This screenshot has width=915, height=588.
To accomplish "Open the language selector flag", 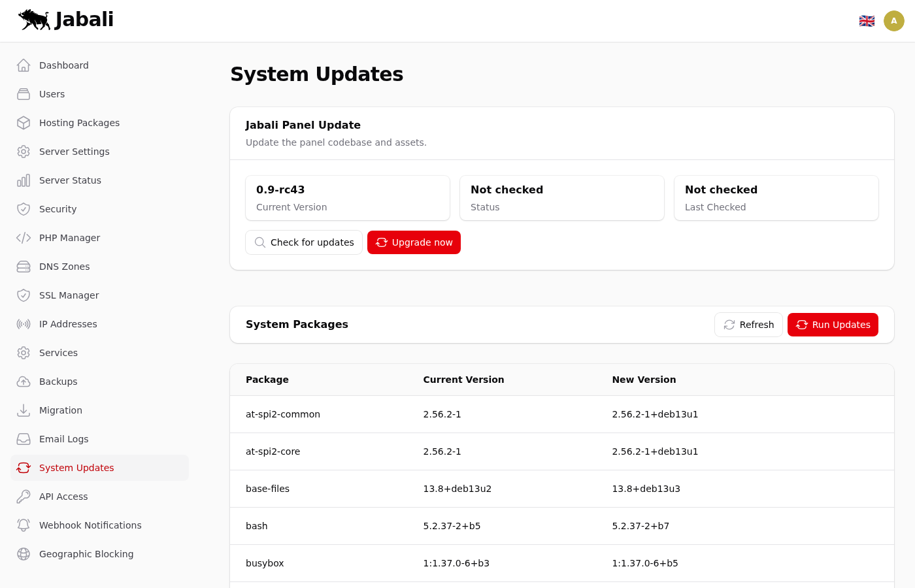I will pyautogui.click(x=867, y=21).
